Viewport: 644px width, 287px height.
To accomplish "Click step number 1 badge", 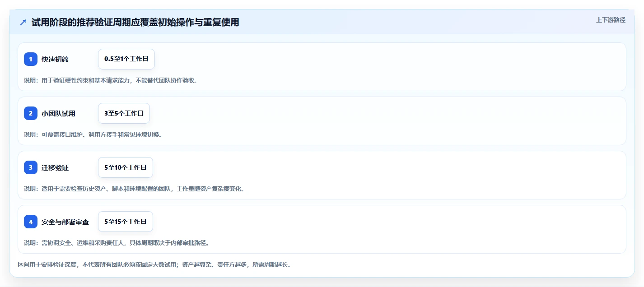I will point(31,59).
